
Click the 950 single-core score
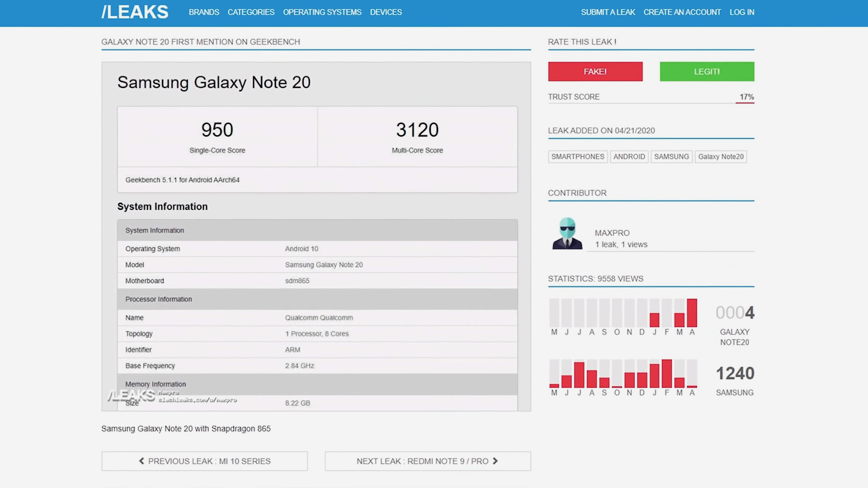[x=217, y=130]
